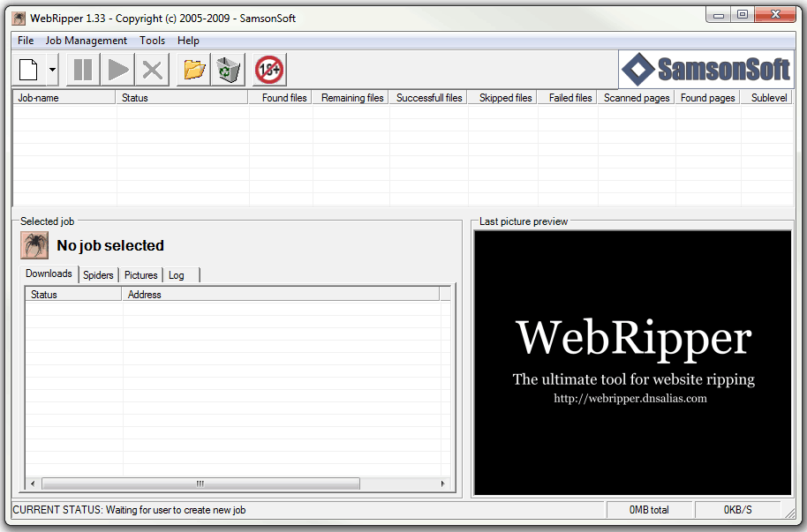Switch to the Spiders tab

tap(98, 275)
